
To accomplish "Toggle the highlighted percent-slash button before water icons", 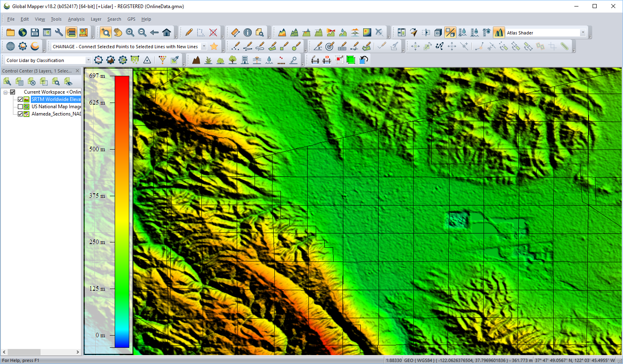I will click(x=450, y=32).
